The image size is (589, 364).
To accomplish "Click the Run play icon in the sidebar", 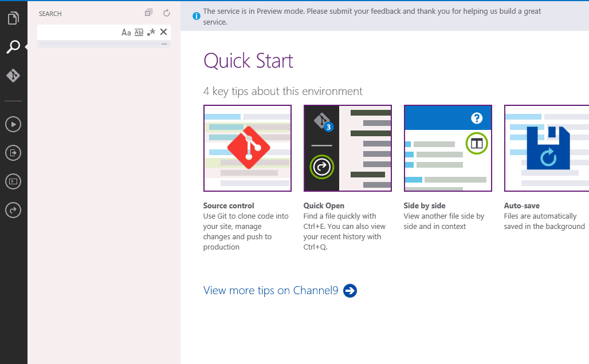I will 13,124.
